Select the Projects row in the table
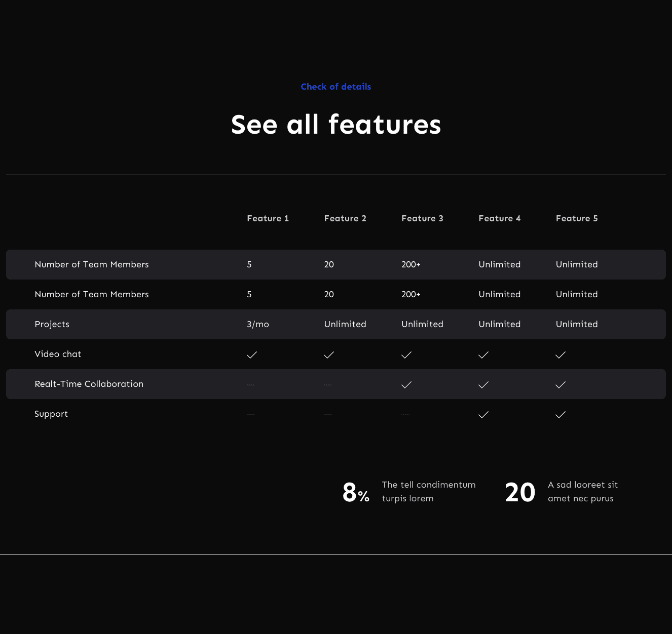 tap(52, 324)
